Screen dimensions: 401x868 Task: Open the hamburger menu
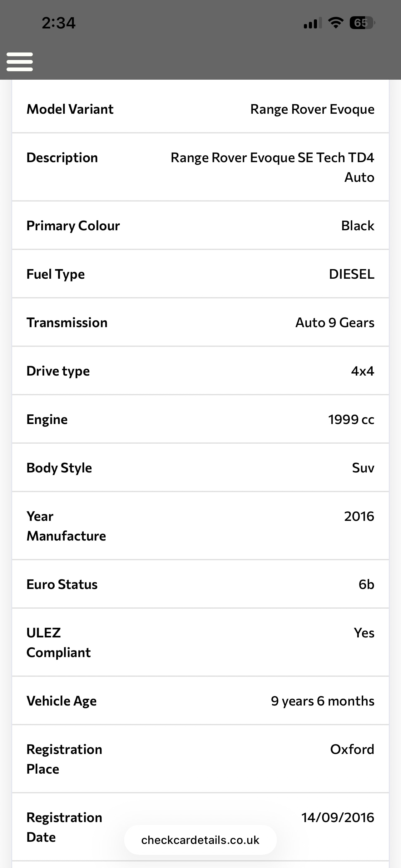20,62
